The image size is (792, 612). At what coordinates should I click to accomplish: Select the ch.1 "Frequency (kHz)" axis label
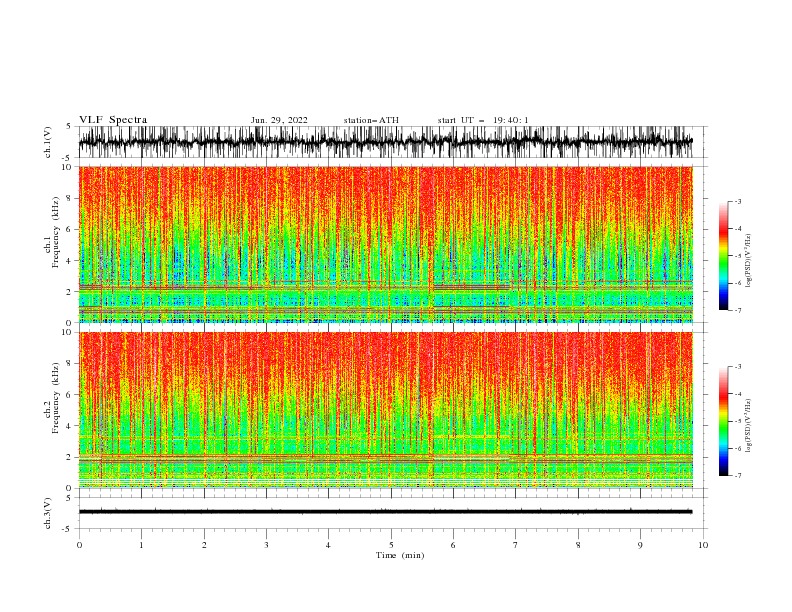(x=56, y=233)
